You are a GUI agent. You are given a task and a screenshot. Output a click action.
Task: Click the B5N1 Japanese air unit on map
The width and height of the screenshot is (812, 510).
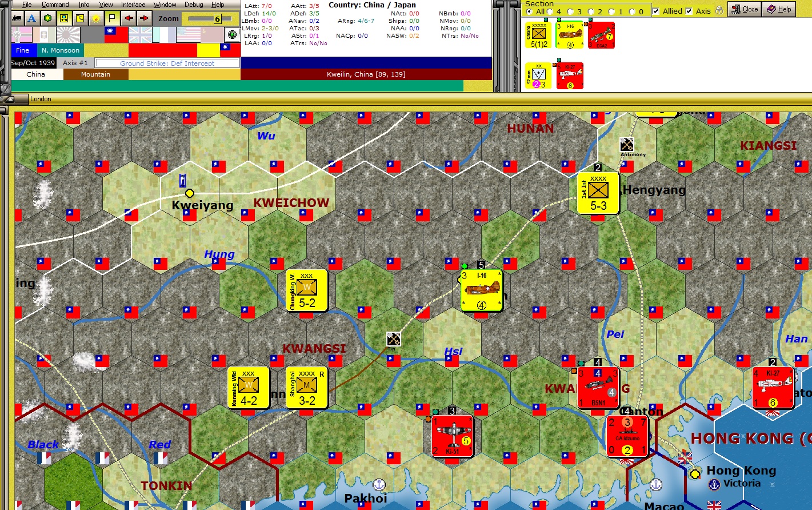click(598, 388)
